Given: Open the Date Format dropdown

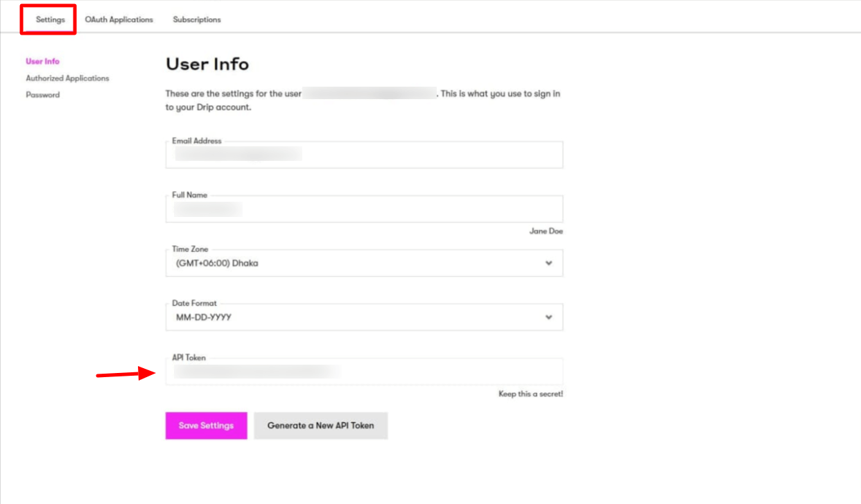Looking at the screenshot, I should pyautogui.click(x=364, y=317).
